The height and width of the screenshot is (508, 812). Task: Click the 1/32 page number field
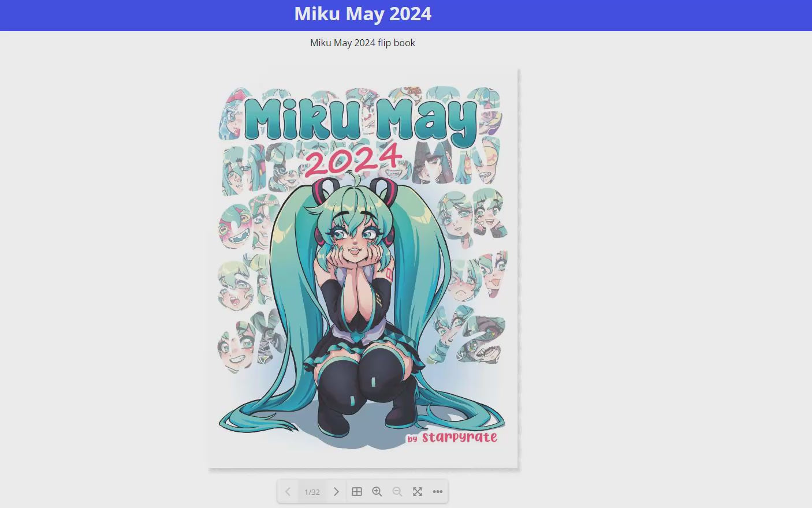(312, 492)
